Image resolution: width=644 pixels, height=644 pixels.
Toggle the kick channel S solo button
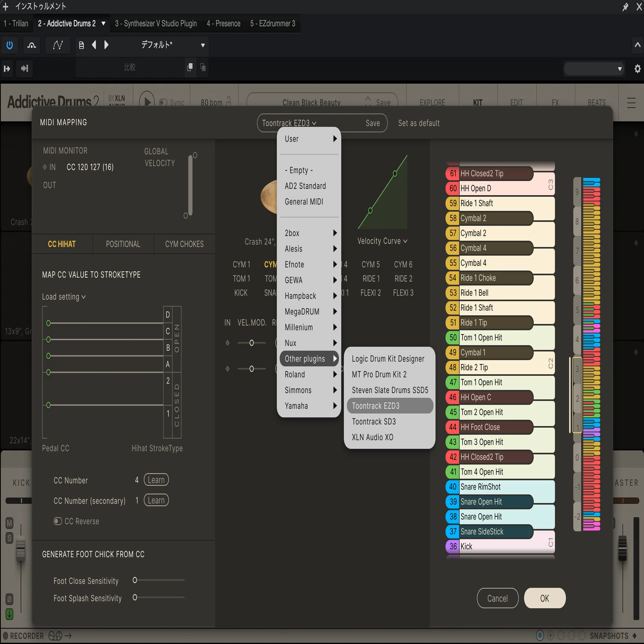[9, 538]
